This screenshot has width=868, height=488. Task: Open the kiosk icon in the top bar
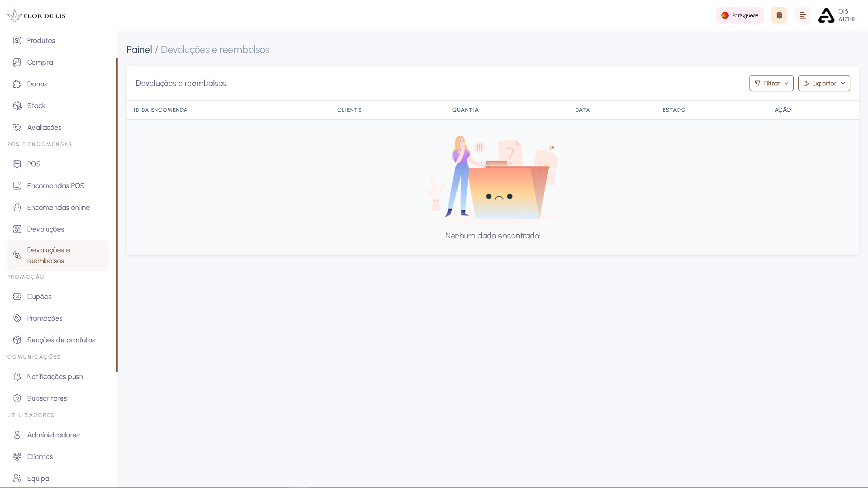point(779,15)
